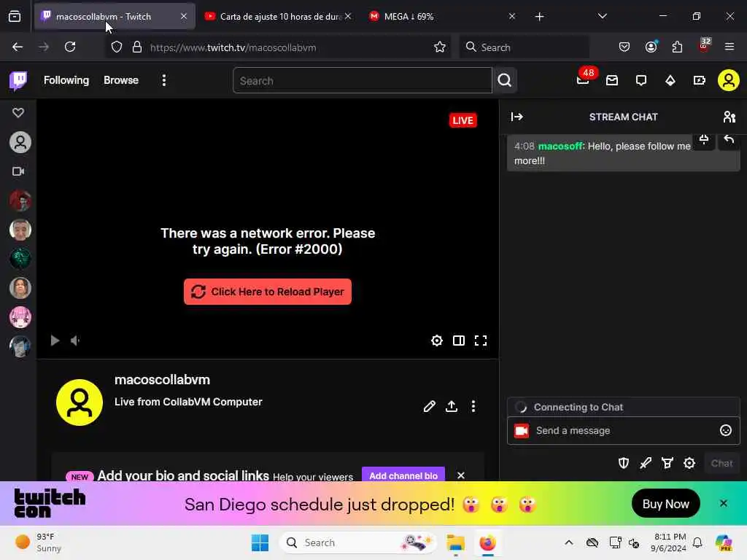The width and height of the screenshot is (747, 560).
Task: Click the sidebar camera recommended channels icon
Action: [x=18, y=171]
